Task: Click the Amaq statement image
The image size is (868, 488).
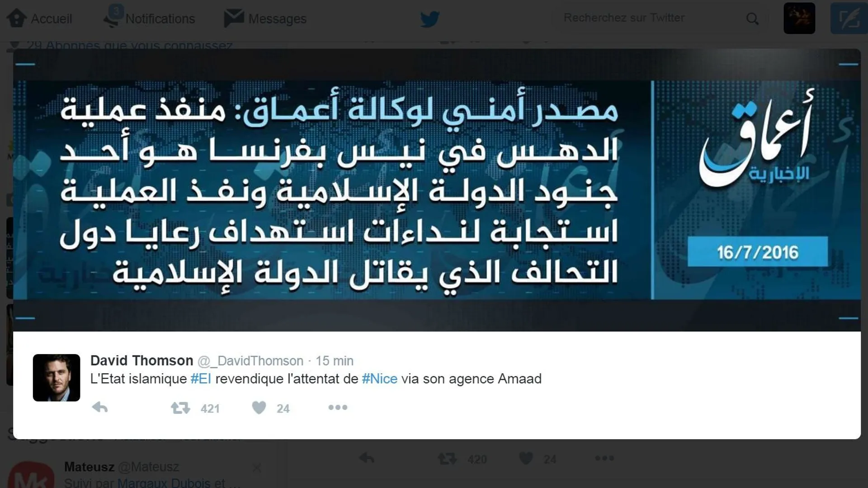Action: (x=437, y=190)
